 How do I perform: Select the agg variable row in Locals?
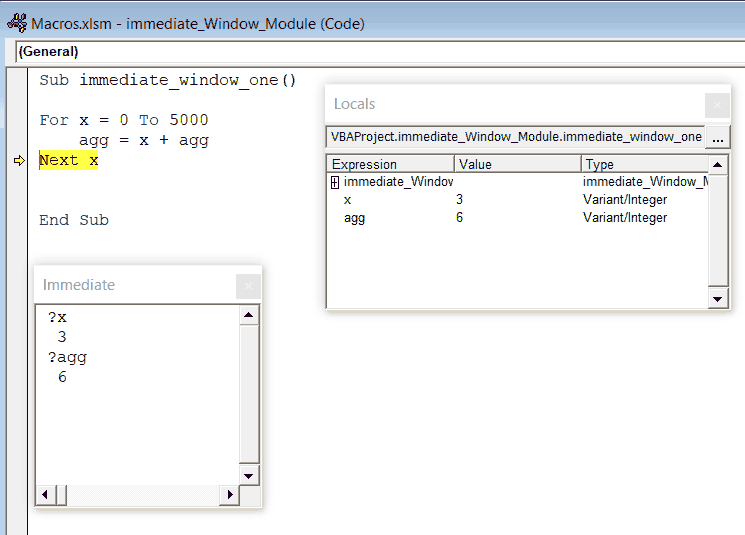(x=517, y=218)
